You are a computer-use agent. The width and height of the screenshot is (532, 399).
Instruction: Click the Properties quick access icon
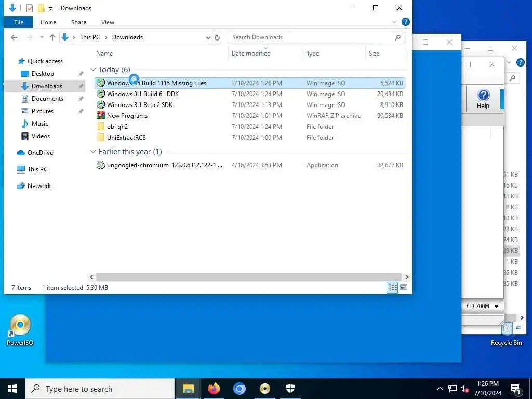coord(30,8)
